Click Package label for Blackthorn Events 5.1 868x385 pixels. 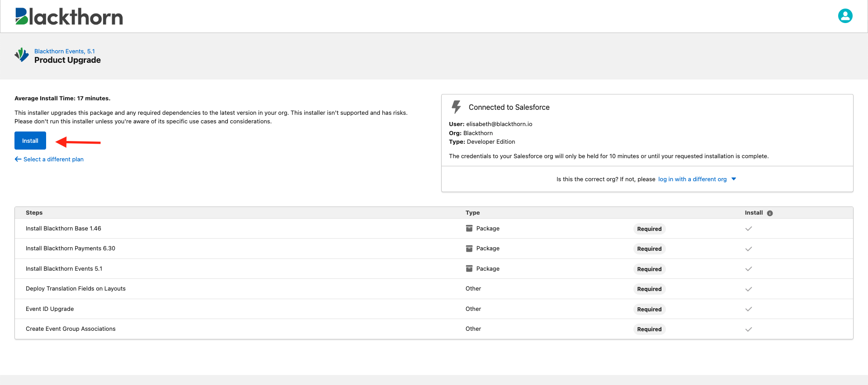[488, 269]
